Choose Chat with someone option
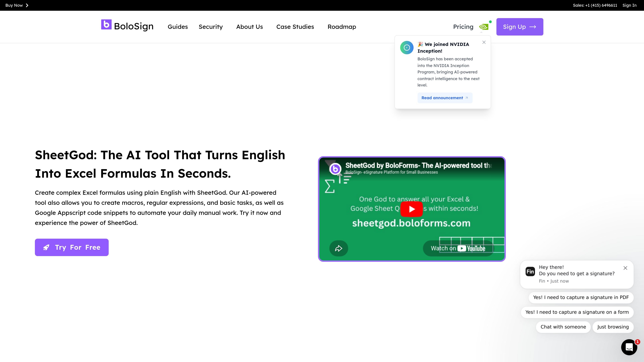Screen dimensions: 644x362 563,327
